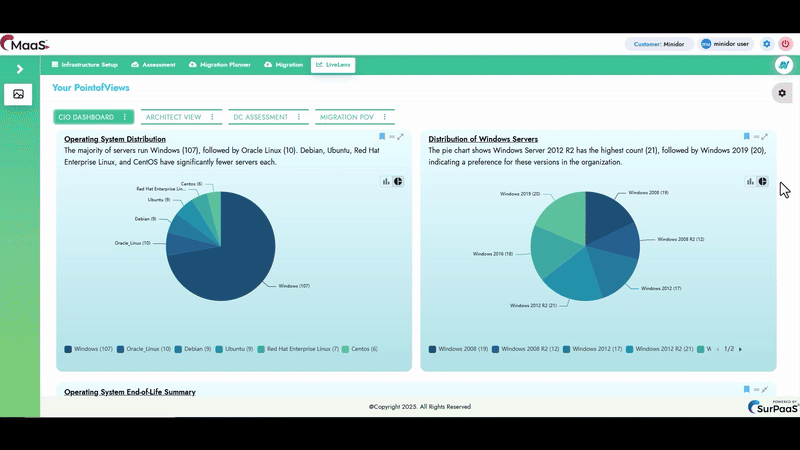This screenshot has width=800, height=450.
Task: Switch to the DC ASSESSMENT tab
Action: (259, 117)
